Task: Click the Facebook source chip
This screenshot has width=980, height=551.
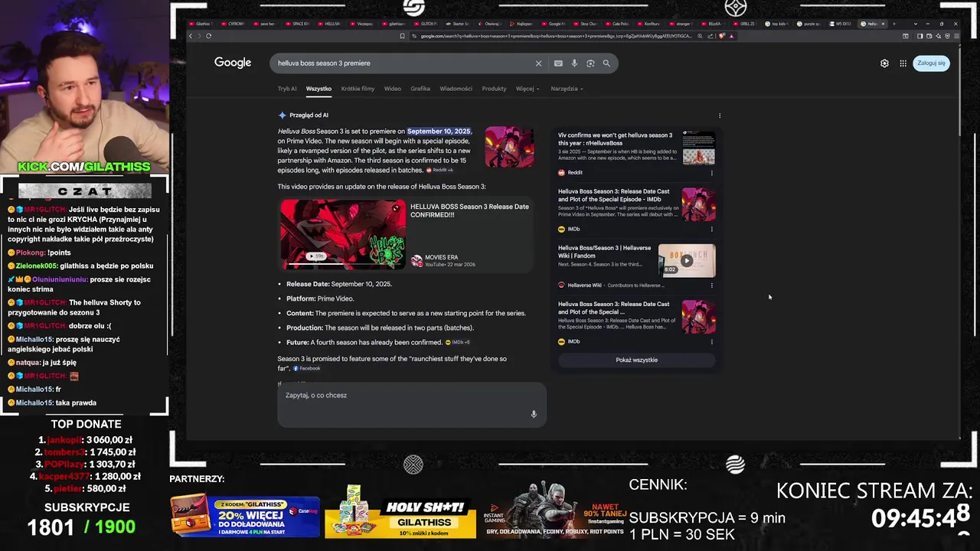Action: click(x=306, y=369)
